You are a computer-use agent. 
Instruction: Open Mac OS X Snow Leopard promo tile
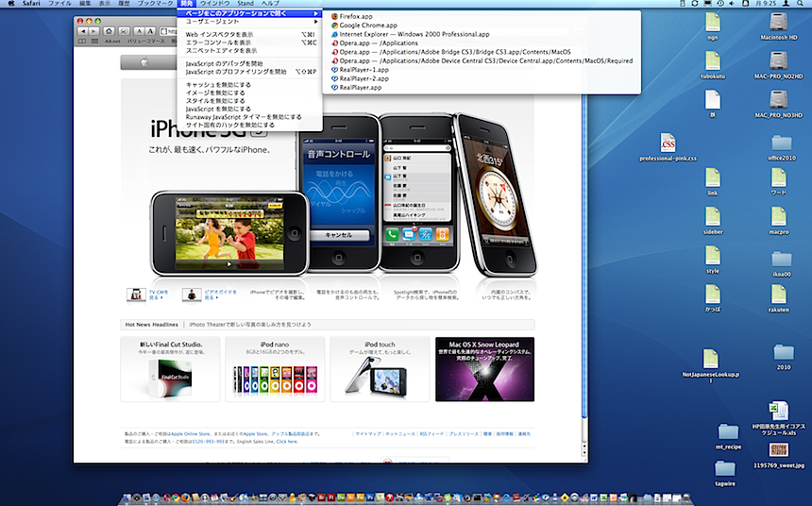point(484,369)
